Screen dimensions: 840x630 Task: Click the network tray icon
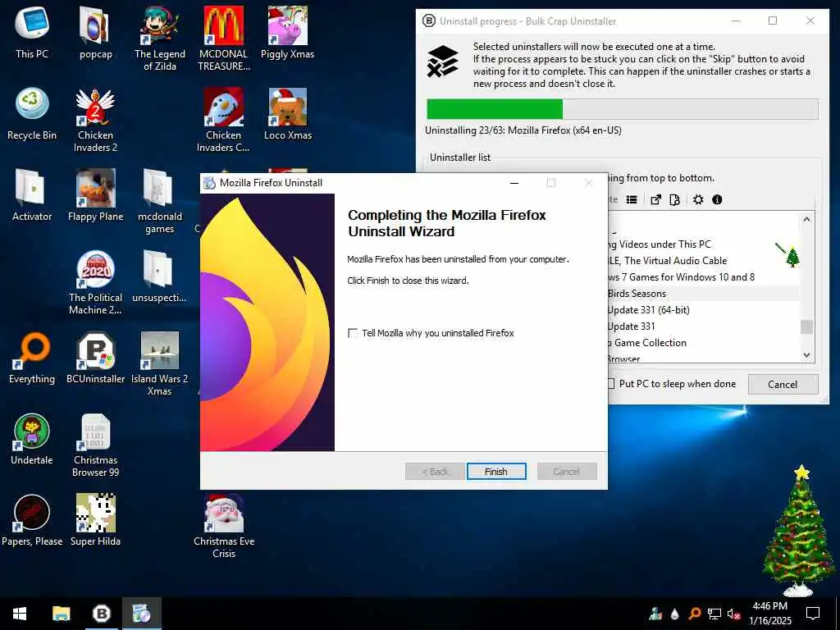point(714,614)
